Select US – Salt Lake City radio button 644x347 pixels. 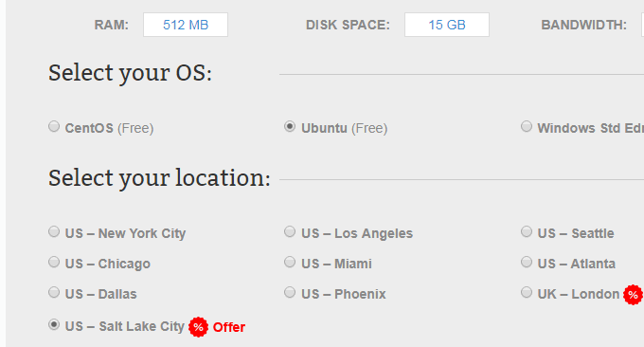[54, 324]
